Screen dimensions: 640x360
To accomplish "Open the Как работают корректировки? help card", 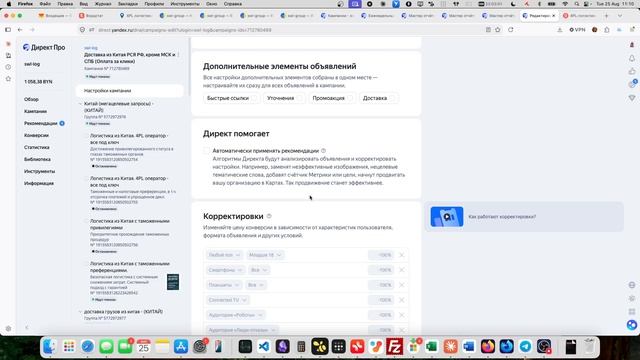I will pos(524,217).
